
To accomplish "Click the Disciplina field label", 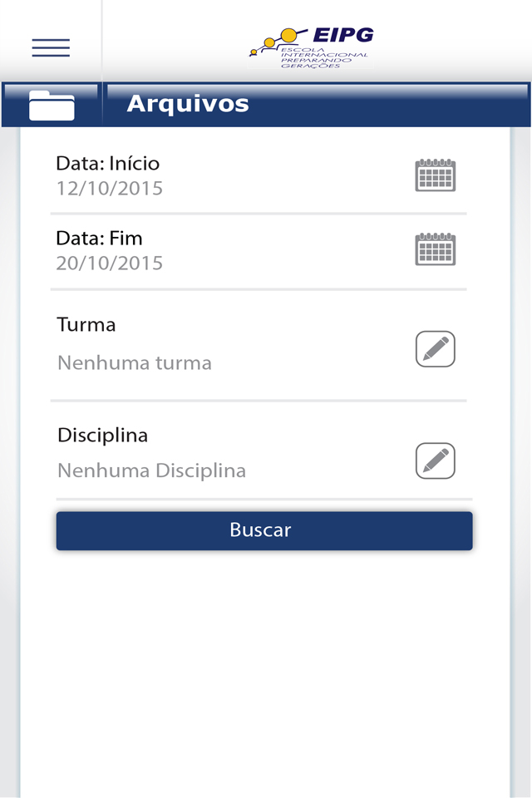I will pyautogui.click(x=103, y=435).
